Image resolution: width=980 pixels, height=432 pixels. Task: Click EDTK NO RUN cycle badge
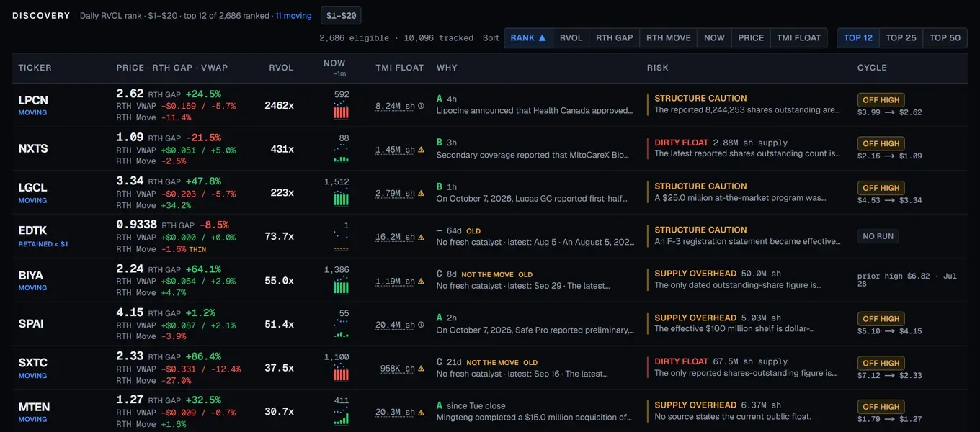878,236
